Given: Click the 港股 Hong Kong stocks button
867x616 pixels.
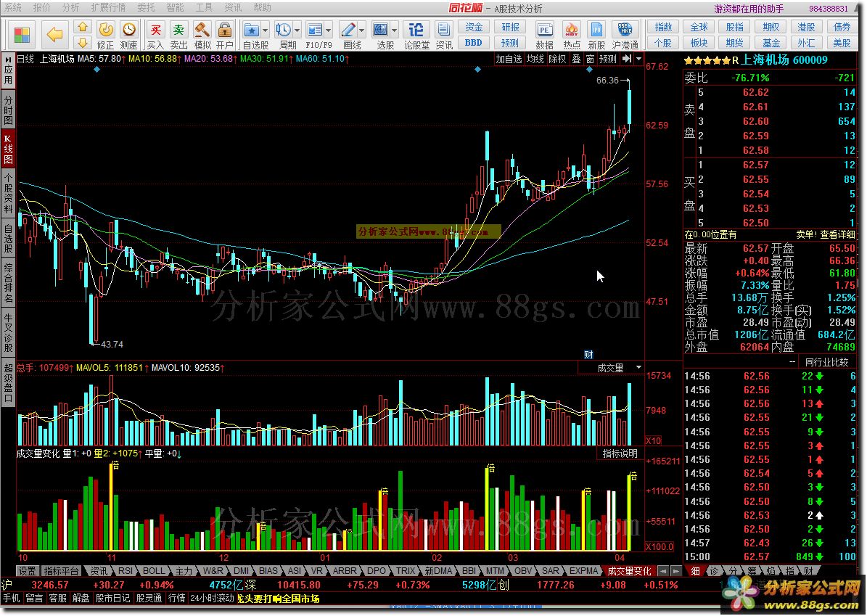Looking at the screenshot, I should 806,27.
